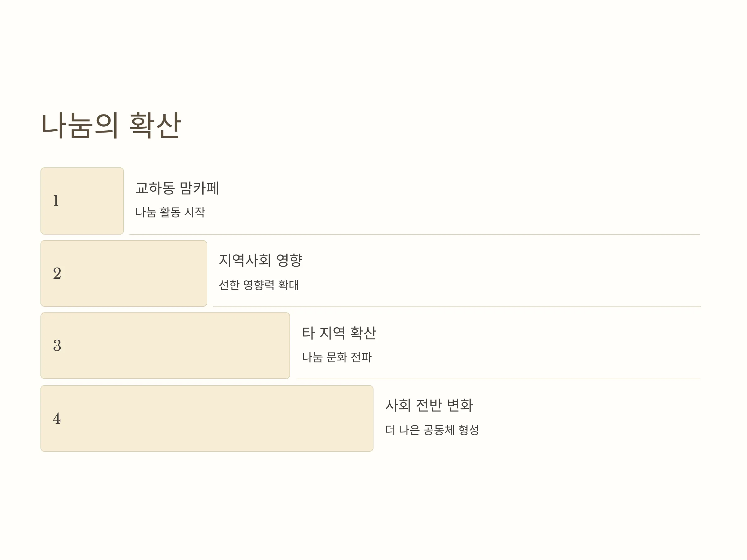Select the step 2 beige box

click(124, 273)
